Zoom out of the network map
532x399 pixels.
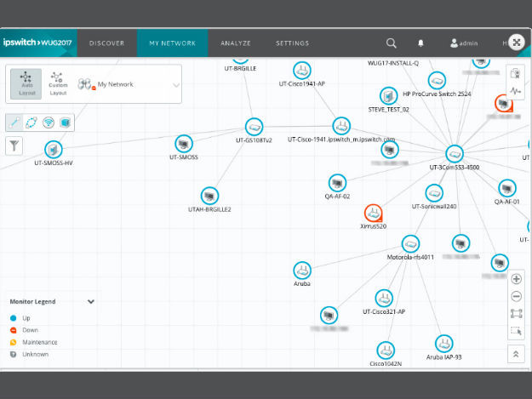tap(516, 296)
